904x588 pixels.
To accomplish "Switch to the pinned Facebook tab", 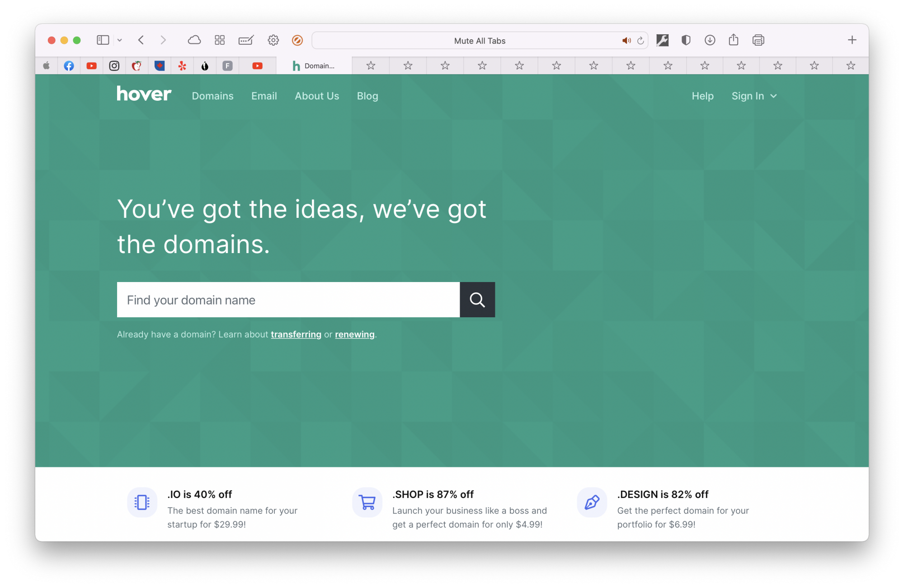I will point(69,66).
